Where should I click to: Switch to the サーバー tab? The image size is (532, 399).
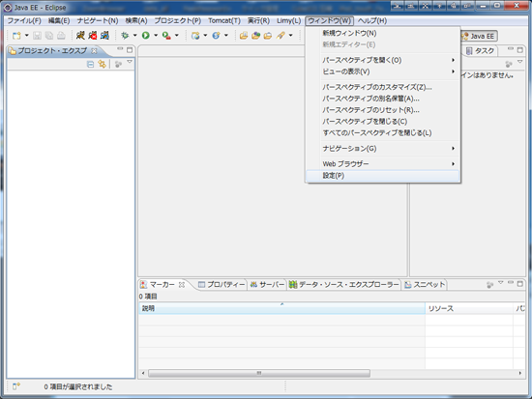coord(267,285)
